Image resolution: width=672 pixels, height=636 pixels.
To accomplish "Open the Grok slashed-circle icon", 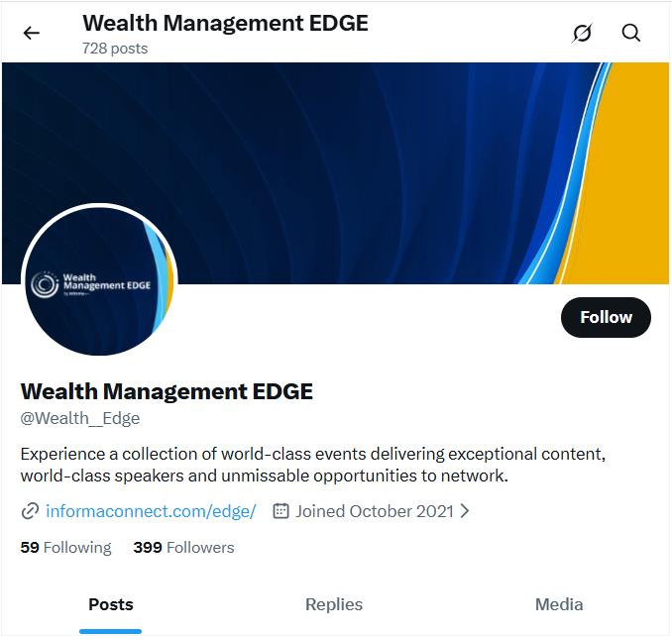I will [582, 33].
